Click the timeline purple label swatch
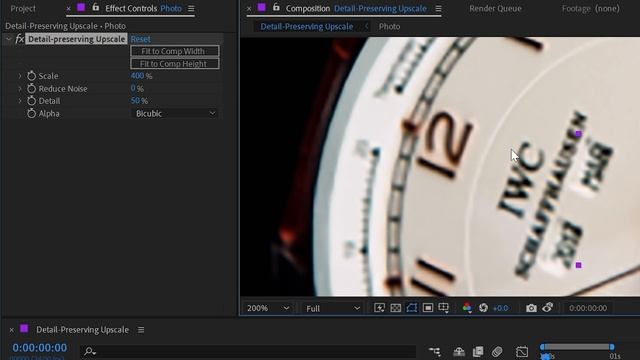The height and width of the screenshot is (360, 640). (24, 329)
